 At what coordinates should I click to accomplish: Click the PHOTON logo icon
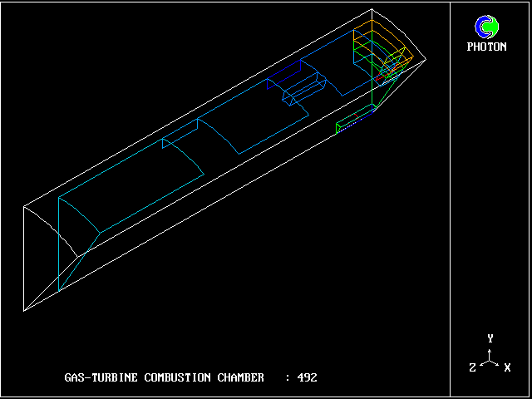coord(486,27)
